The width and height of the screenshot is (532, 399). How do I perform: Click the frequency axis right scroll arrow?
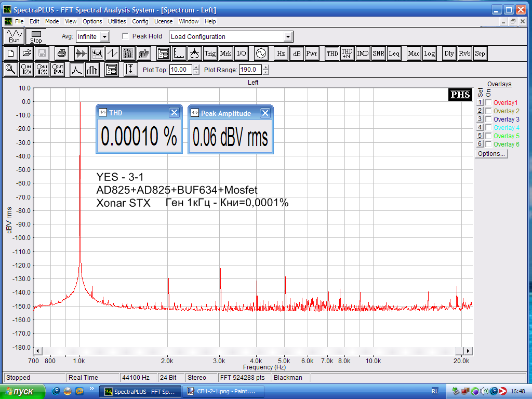point(468,351)
